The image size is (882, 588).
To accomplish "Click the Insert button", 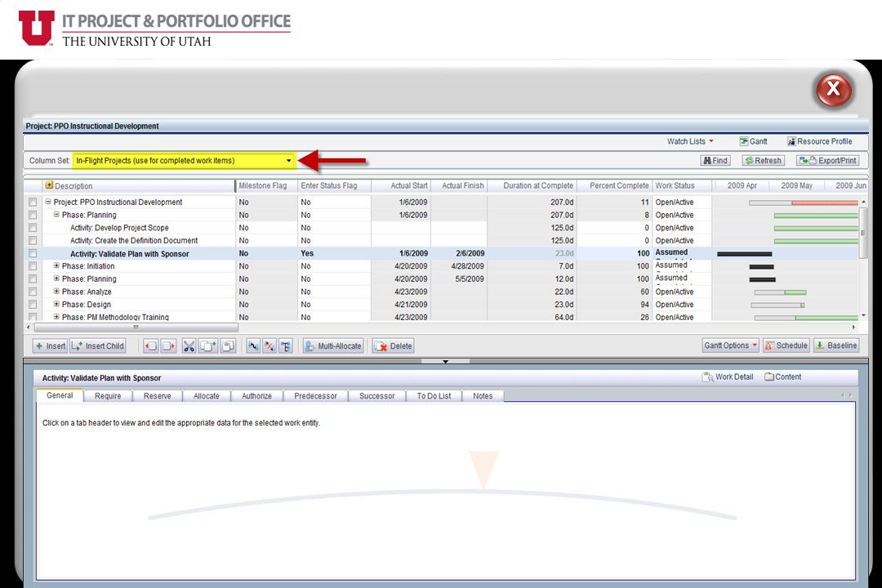I will pyautogui.click(x=51, y=346).
